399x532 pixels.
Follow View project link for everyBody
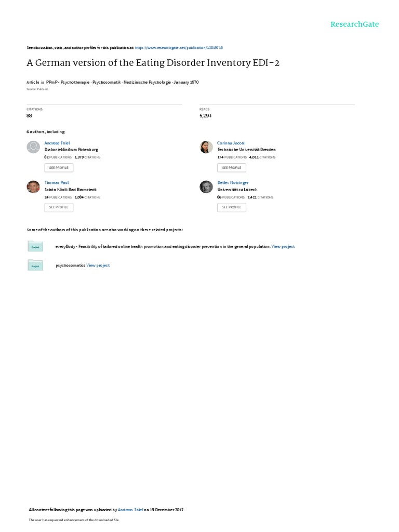tap(283, 247)
